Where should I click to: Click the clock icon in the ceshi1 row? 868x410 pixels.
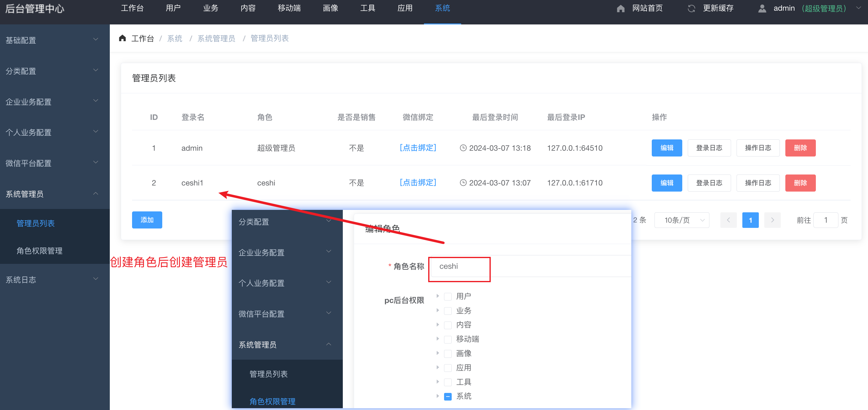(x=463, y=182)
